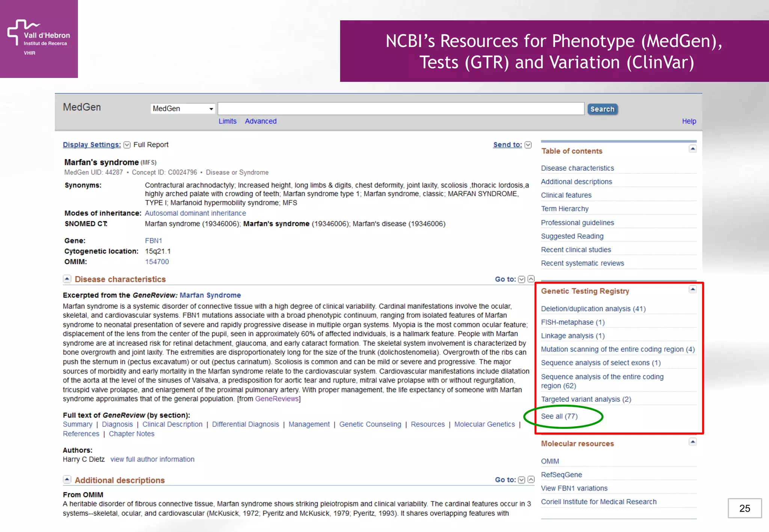The height and width of the screenshot is (532, 769).
Task: Open Mutation scanning of entire coding region
Action: (x=618, y=349)
